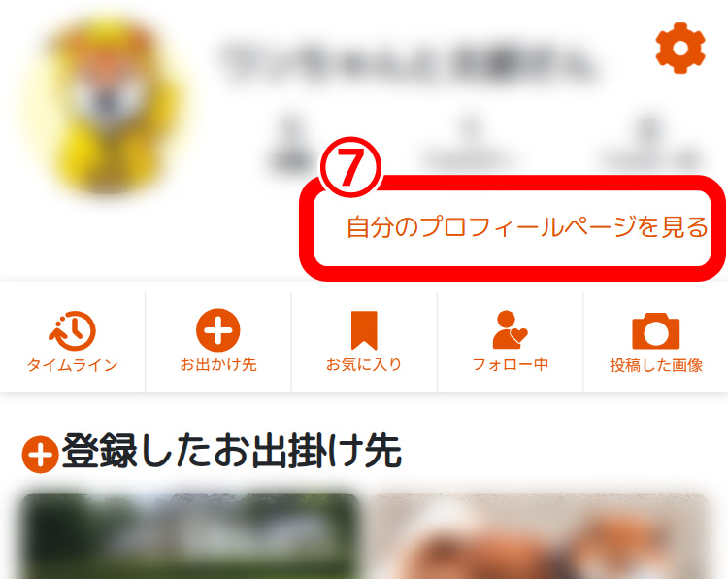Open the フォロー中 tab label
The width and height of the screenshot is (728, 579).
pyautogui.click(x=510, y=364)
